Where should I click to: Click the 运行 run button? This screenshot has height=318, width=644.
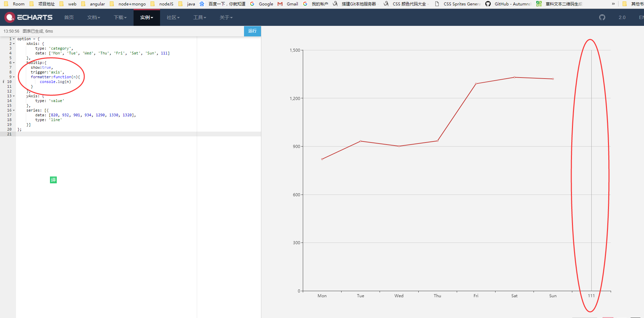252,31
